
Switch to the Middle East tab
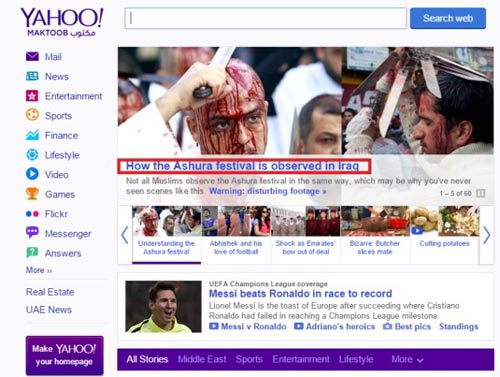pyautogui.click(x=202, y=359)
